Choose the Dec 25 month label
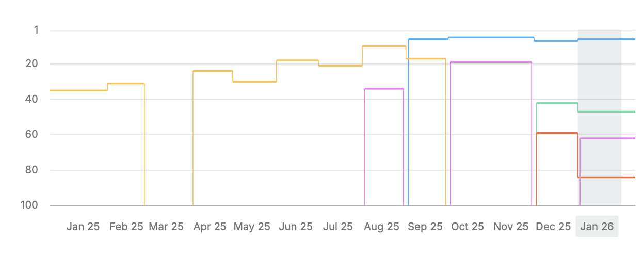This screenshot has width=644, height=255. click(x=553, y=227)
